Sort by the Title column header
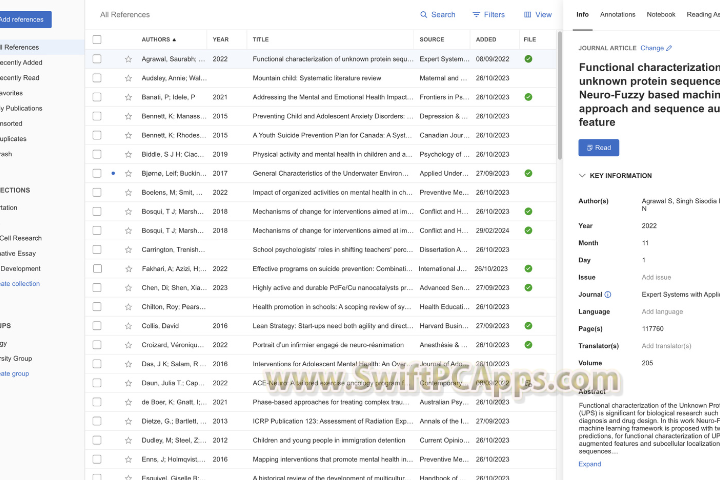 tap(260, 40)
